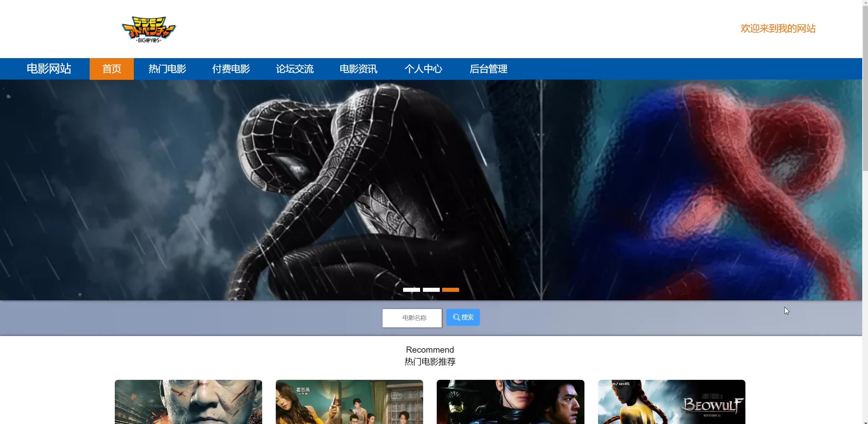Click the Recommend section heading
The height and width of the screenshot is (424, 868).
(x=430, y=350)
